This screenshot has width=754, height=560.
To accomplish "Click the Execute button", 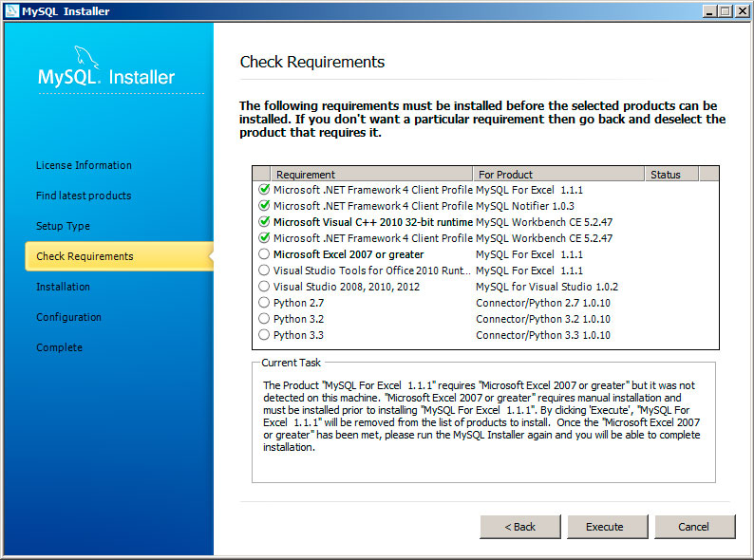I will (608, 527).
